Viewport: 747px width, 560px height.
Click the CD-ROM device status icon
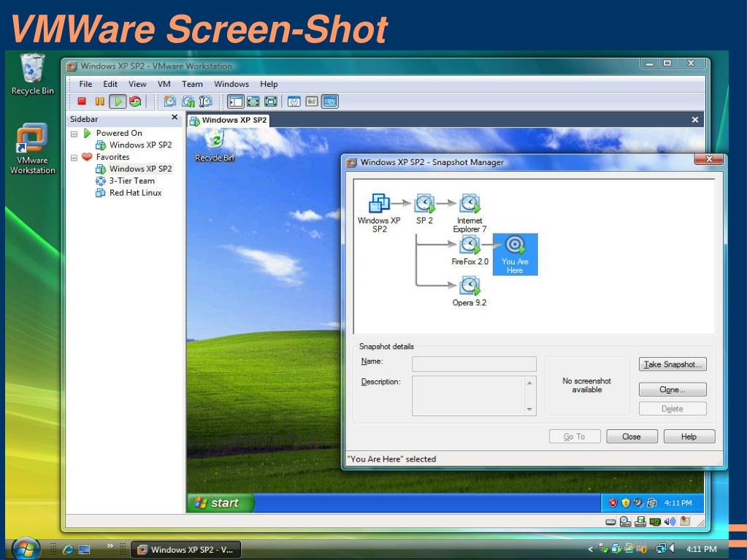click(x=626, y=521)
